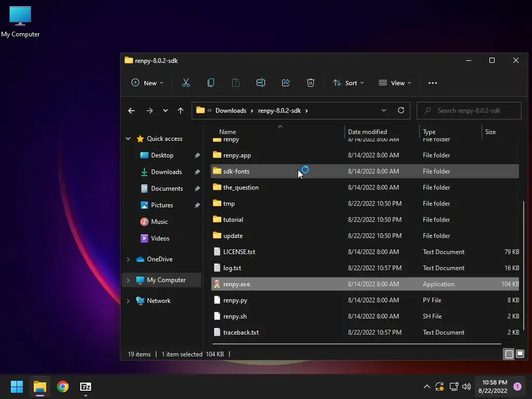
Task: Switch to details view layout icon
Action: click(509, 354)
